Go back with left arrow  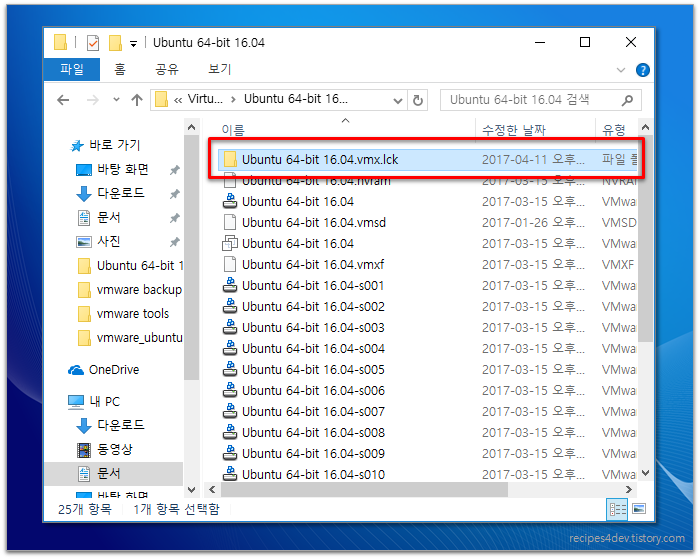(63, 100)
